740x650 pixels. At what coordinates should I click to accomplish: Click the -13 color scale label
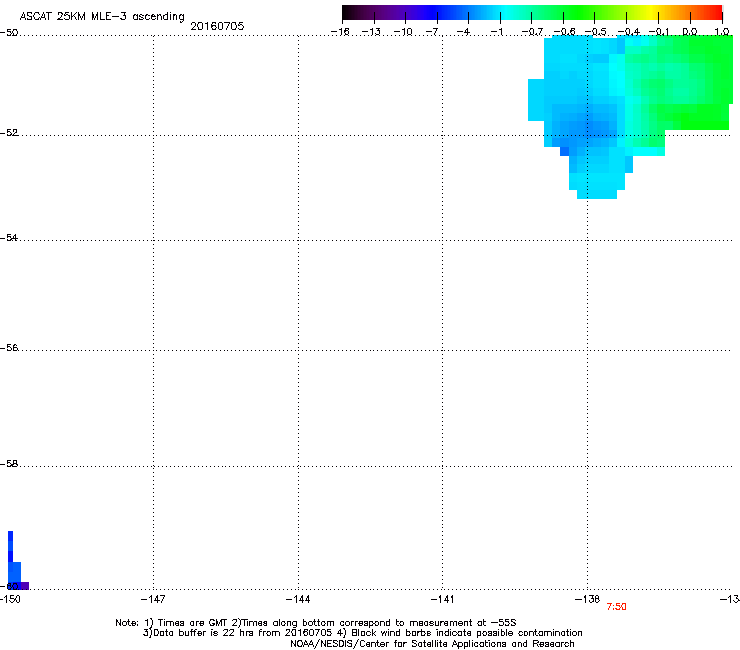pyautogui.click(x=371, y=32)
